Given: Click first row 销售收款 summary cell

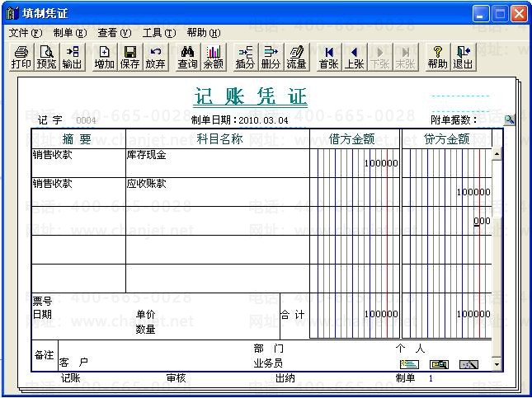Looking at the screenshot, I should pos(78,163).
